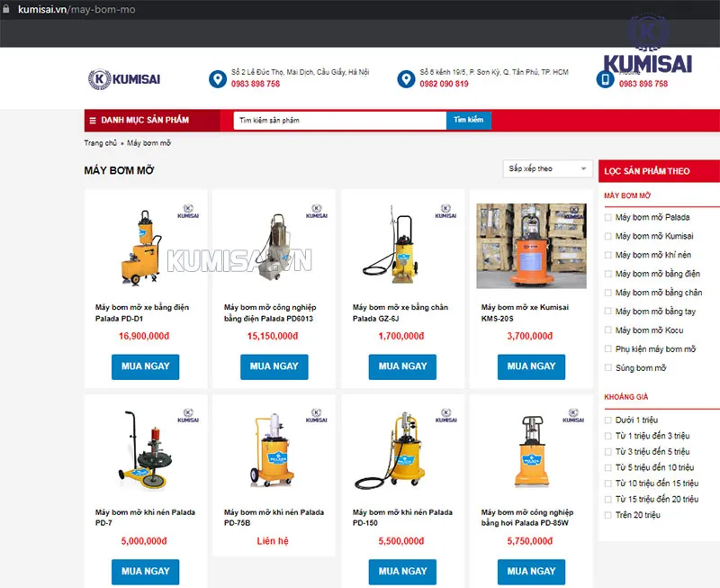Click Mua ngay for Palada PD-85W

531,572
